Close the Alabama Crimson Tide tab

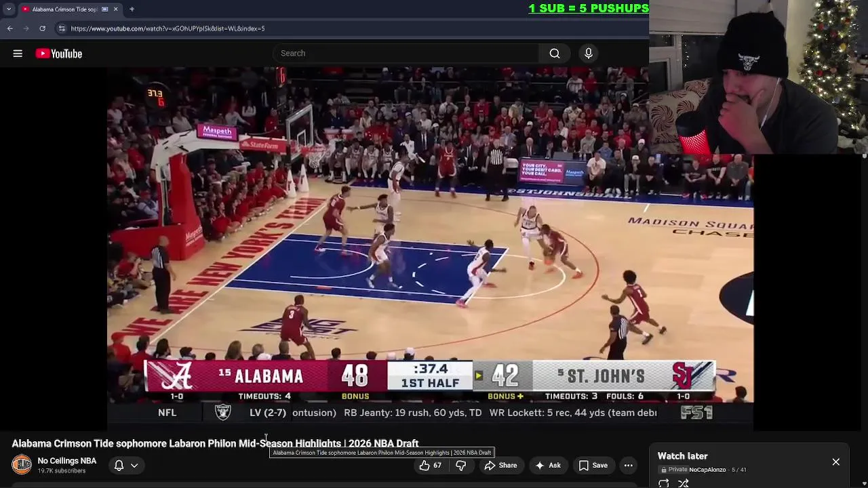(115, 9)
